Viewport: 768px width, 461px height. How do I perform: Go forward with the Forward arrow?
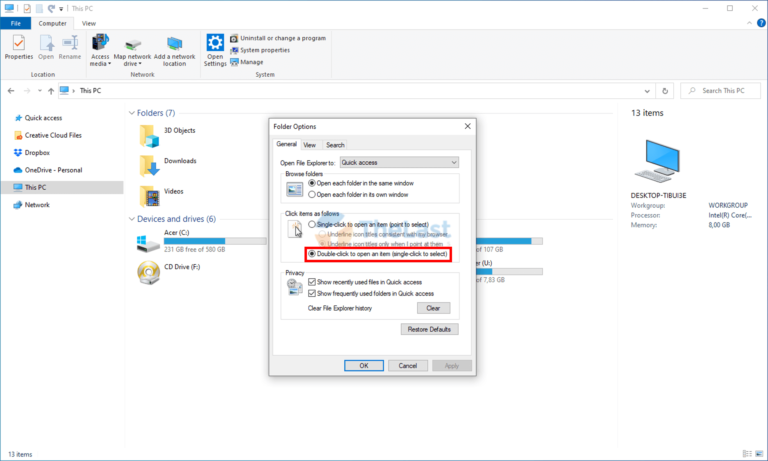[x=27, y=91]
